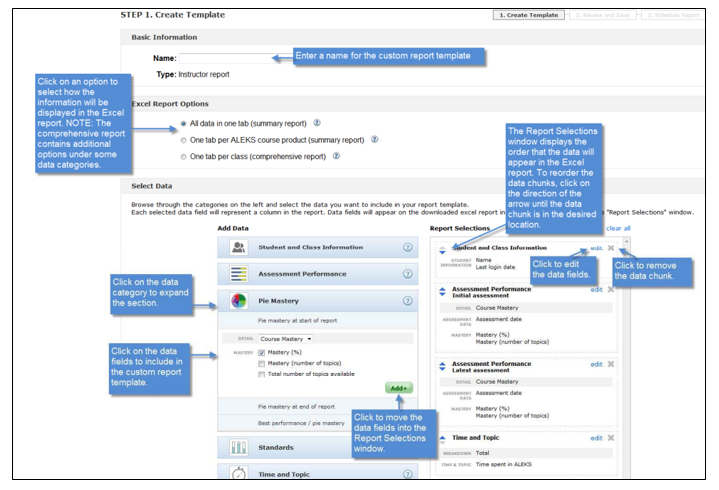Image resolution: width=719 pixels, height=490 pixels.
Task: Reorder Latest assessment chunk using its arrows
Action: pyautogui.click(x=442, y=367)
